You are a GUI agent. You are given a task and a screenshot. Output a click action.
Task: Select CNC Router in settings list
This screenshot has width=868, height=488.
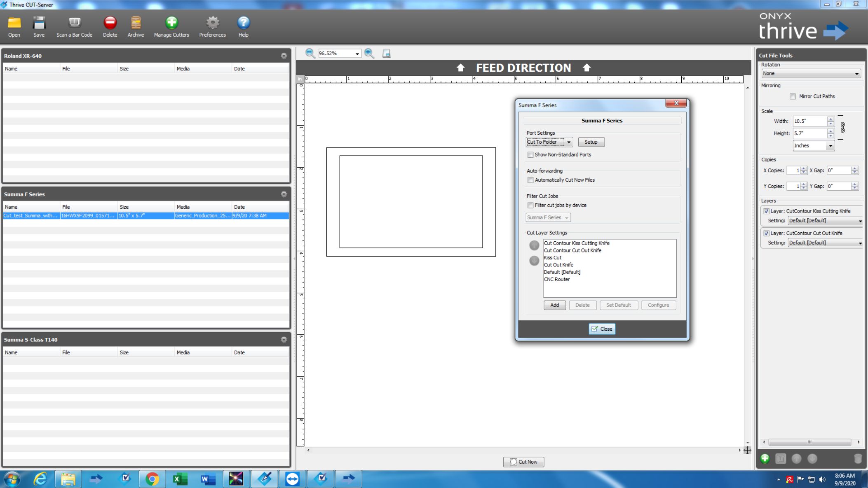556,279
